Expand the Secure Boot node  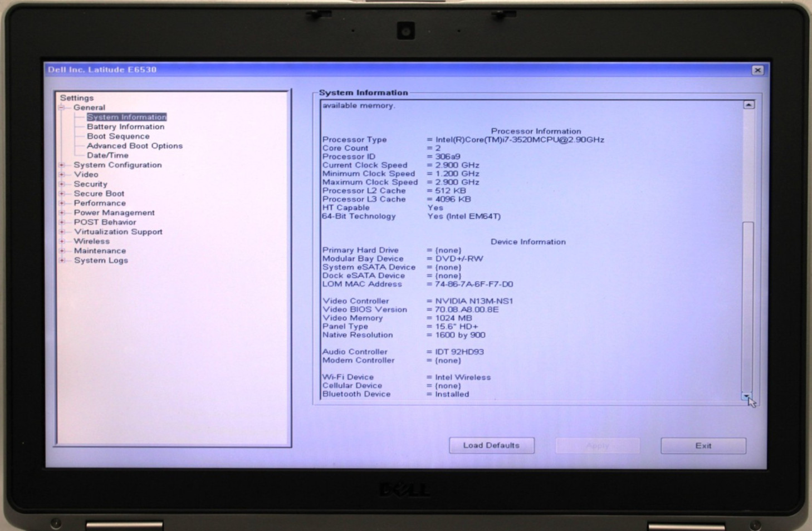click(x=62, y=193)
